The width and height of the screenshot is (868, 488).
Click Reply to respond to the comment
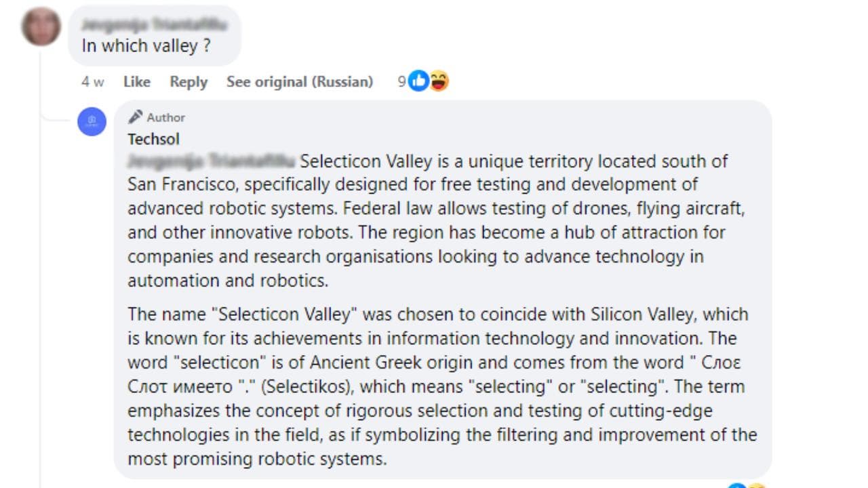tap(188, 81)
